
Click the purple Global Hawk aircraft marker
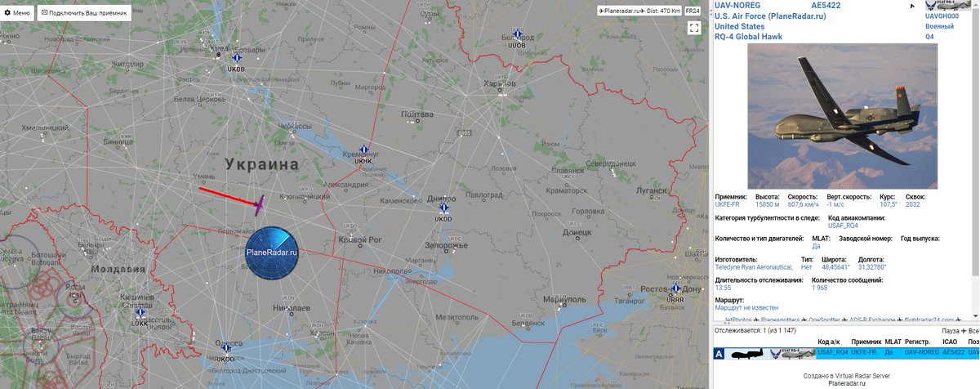click(258, 206)
